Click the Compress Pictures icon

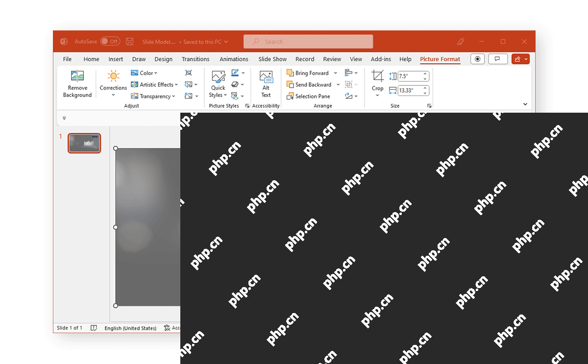click(189, 73)
